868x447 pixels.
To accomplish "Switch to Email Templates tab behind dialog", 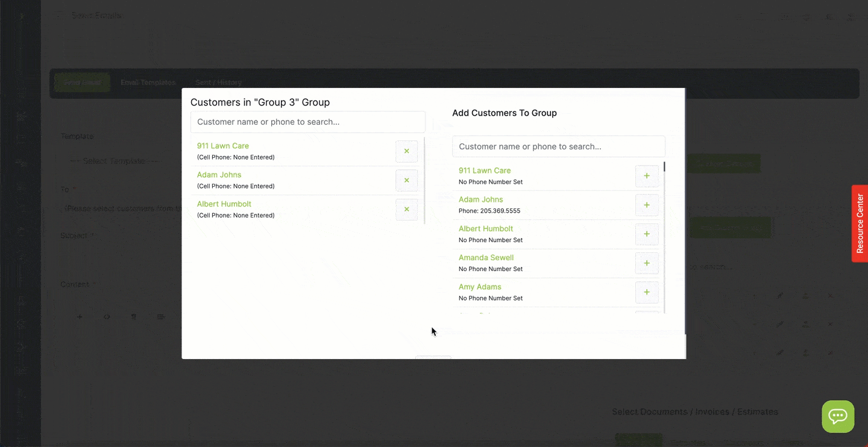I will (x=148, y=83).
